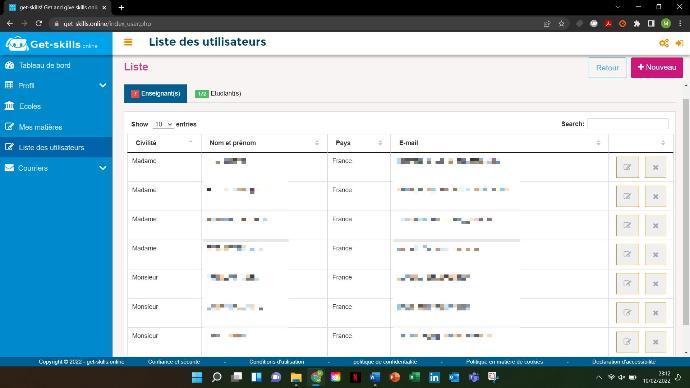
Task: Click the Retour button
Action: [x=607, y=68]
